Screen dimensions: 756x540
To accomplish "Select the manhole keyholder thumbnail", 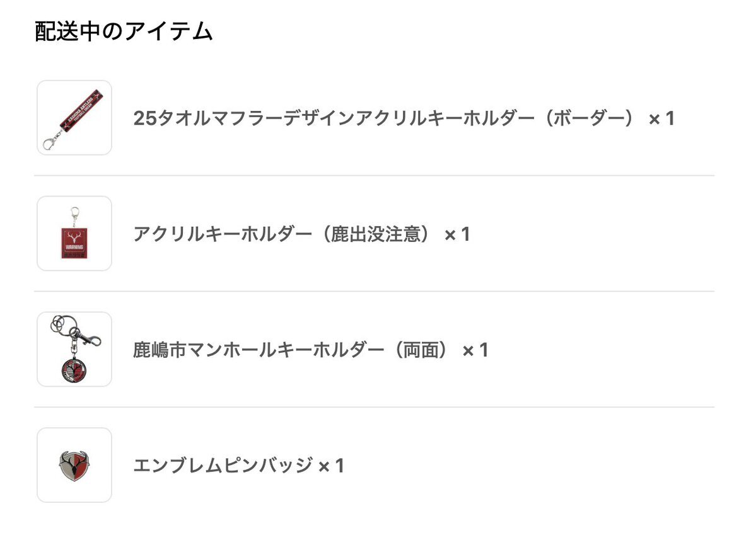I will pyautogui.click(x=74, y=349).
